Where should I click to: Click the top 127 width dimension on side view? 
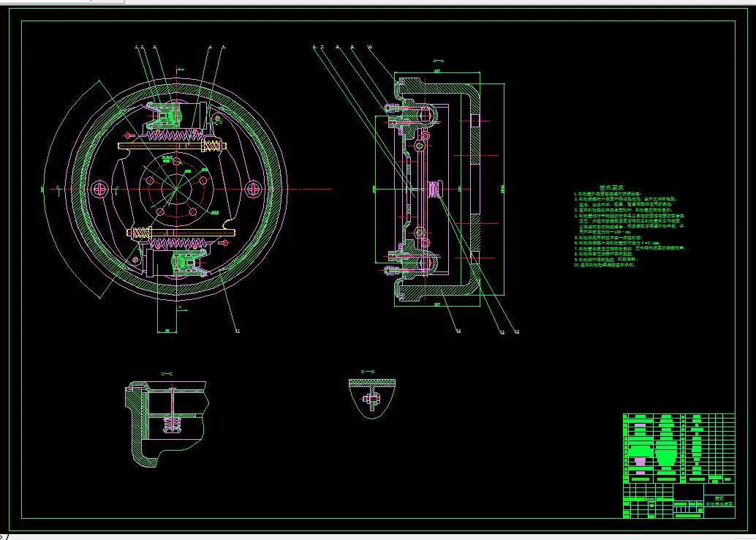pos(436,70)
